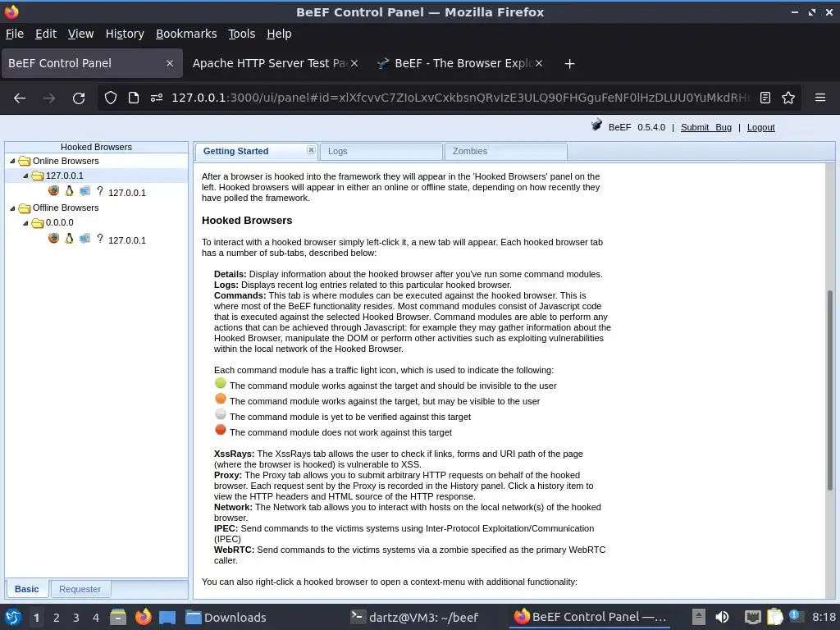The width and height of the screenshot is (840, 630).
Task: Toggle reader view icon in the address bar
Action: [765, 98]
